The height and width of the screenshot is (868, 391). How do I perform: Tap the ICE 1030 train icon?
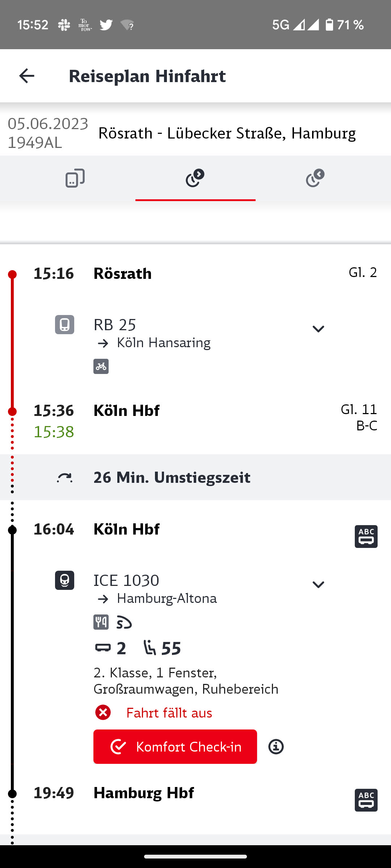(x=64, y=580)
